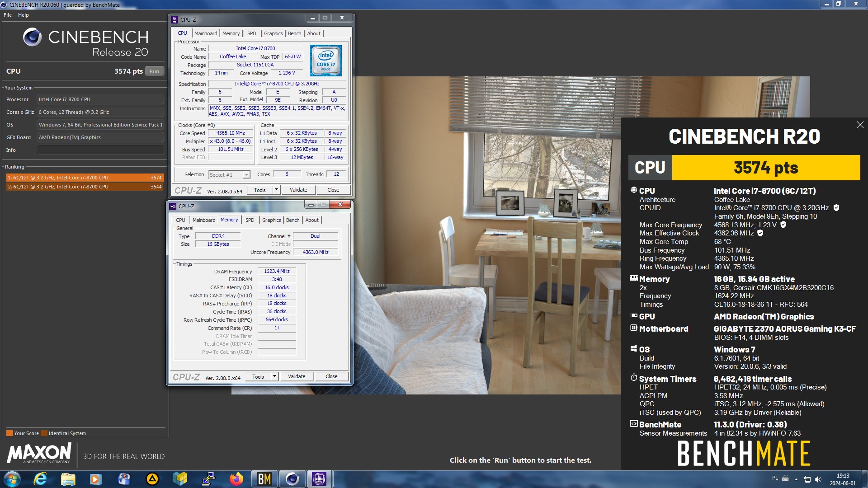This screenshot has width=868, height=488.
Task: Open the Help menu in Cinebench
Action: (x=24, y=15)
